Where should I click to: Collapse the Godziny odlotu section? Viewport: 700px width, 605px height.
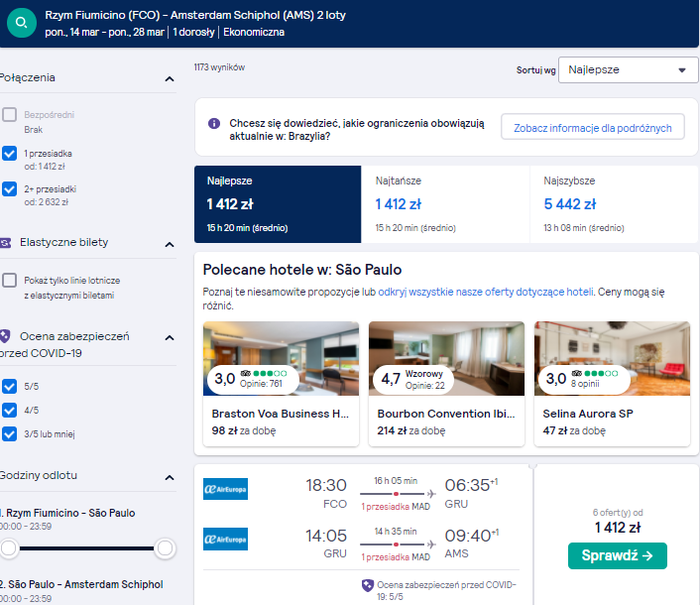(x=170, y=478)
